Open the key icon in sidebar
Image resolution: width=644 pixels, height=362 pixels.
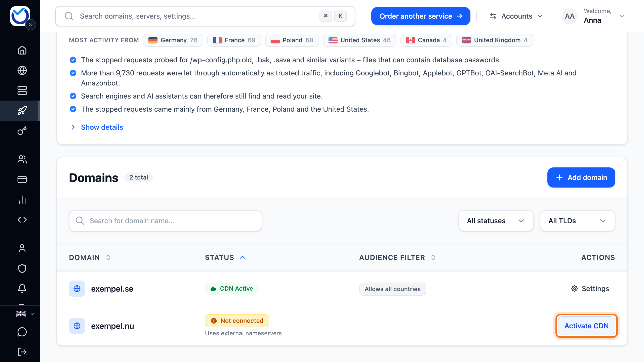[22, 131]
